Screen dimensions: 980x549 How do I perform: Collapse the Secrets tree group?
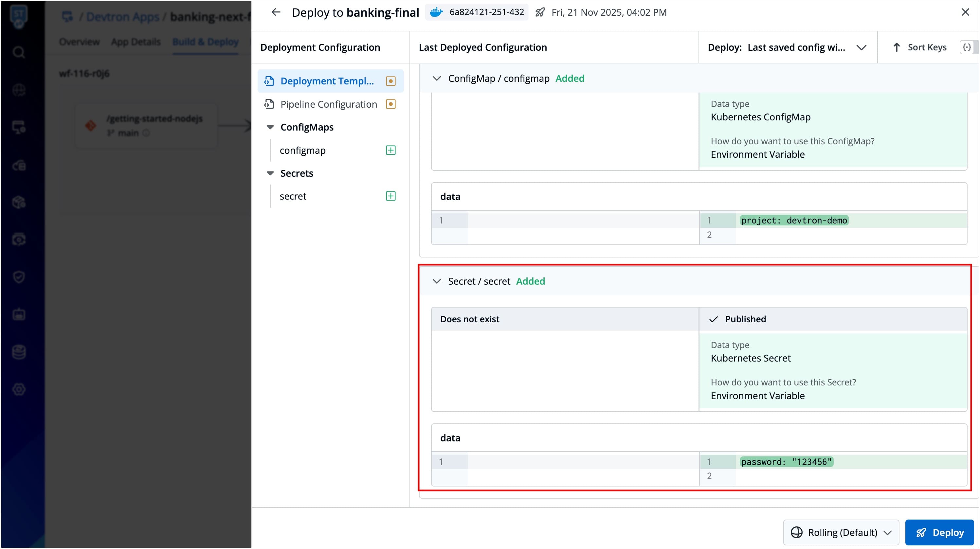[270, 173]
